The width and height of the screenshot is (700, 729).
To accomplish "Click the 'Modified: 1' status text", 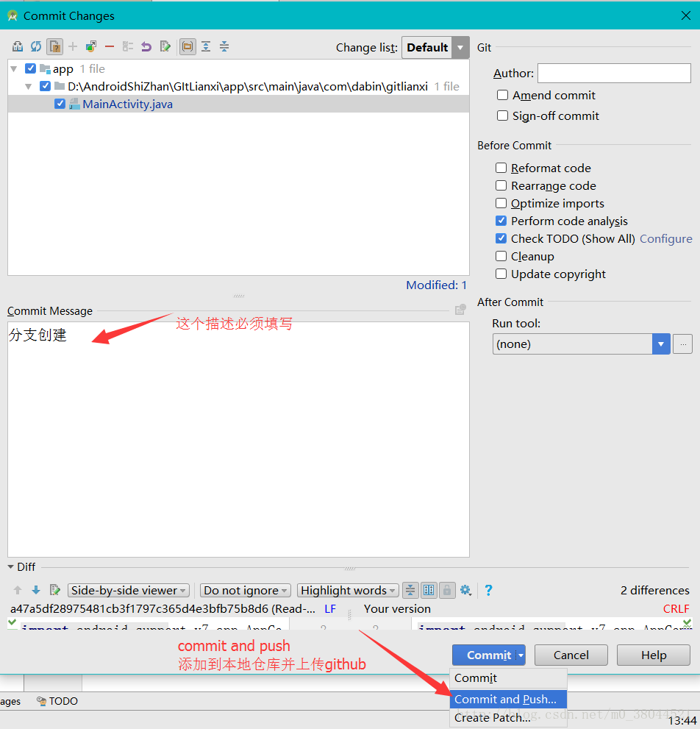I will 437,285.
